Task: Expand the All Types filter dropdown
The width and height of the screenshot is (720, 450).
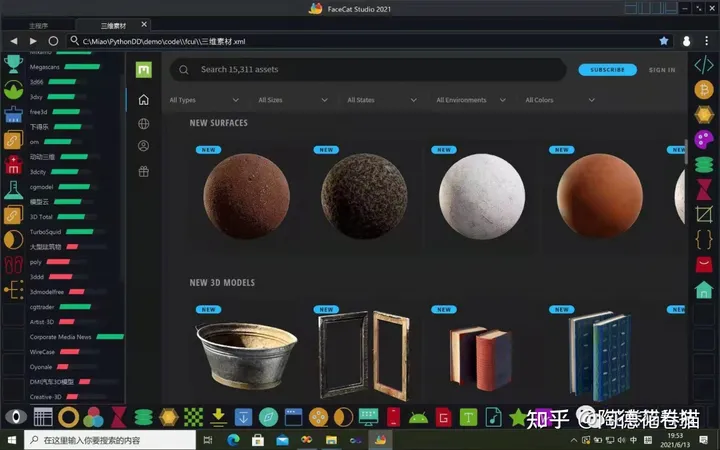Action: pyautogui.click(x=204, y=100)
